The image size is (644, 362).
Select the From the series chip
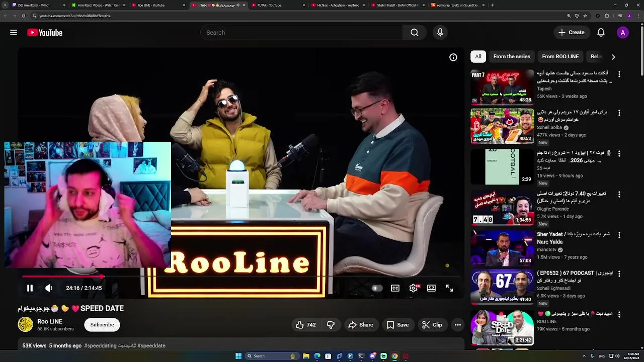(x=512, y=57)
